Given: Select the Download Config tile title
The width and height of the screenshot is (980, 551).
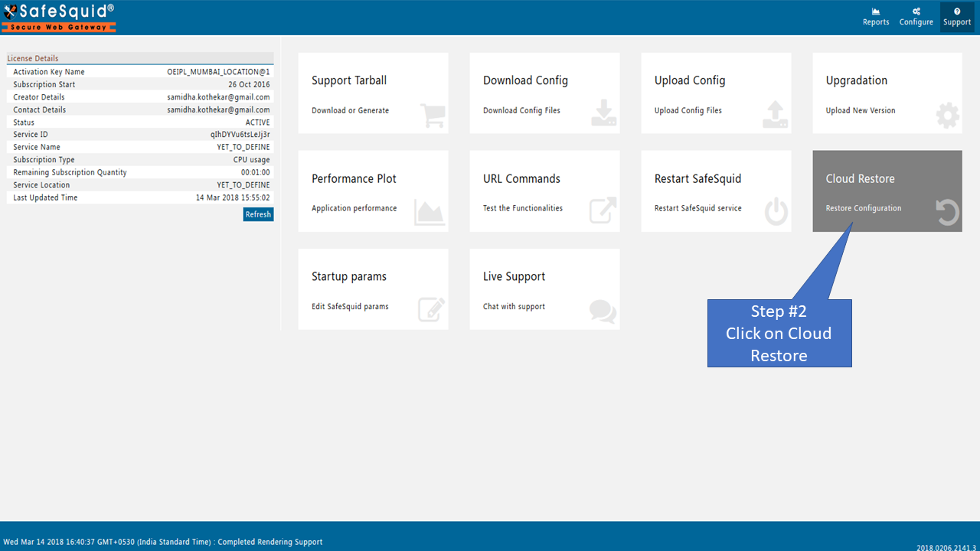Looking at the screenshot, I should (x=525, y=80).
